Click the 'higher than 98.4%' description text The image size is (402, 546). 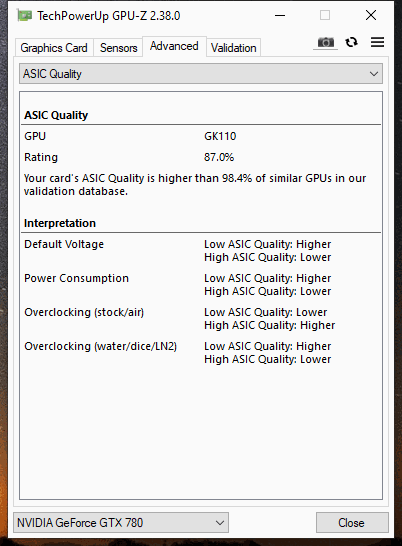195,185
